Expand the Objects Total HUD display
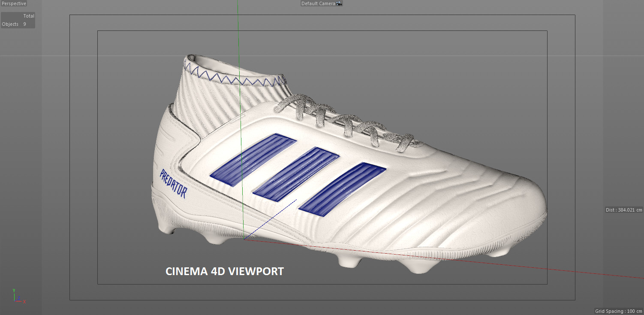 tap(18, 20)
